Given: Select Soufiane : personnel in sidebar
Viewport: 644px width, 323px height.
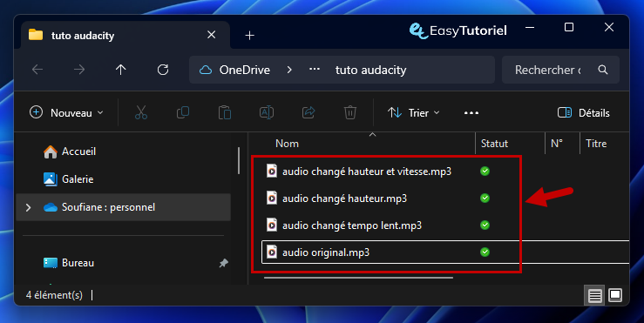Looking at the screenshot, I should (x=123, y=207).
